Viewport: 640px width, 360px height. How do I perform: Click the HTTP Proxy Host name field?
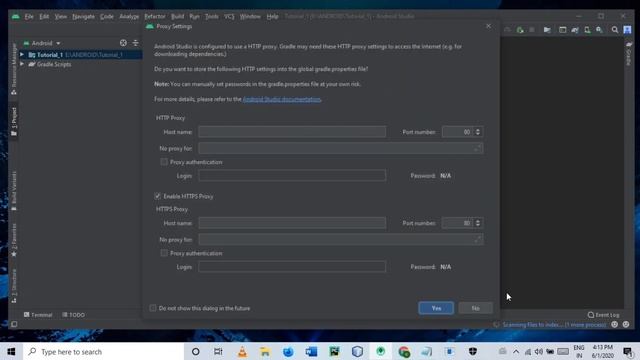(x=292, y=132)
